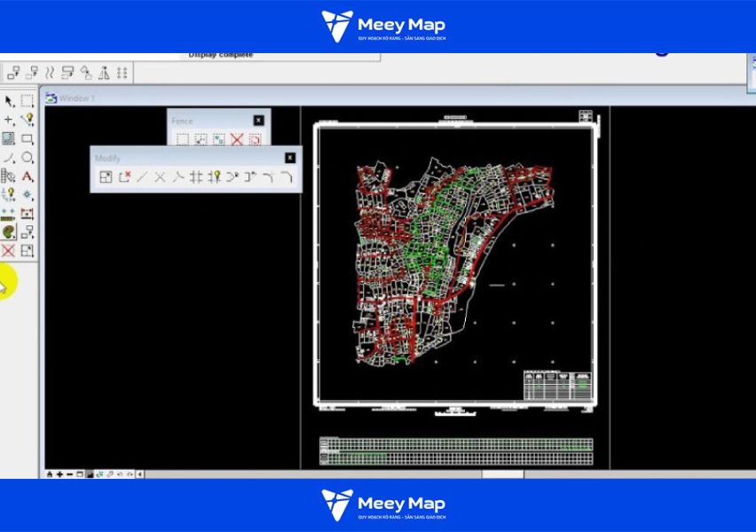Click the Fit View control

click(90, 474)
